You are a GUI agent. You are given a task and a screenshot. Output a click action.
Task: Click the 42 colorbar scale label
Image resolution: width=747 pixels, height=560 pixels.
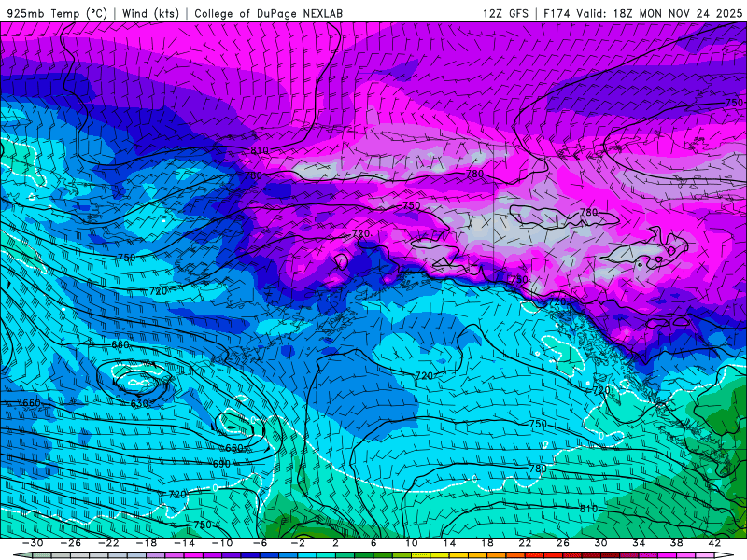click(x=713, y=543)
